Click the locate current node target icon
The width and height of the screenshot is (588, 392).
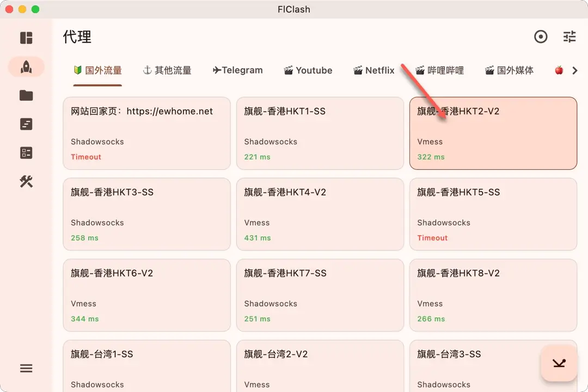(x=541, y=36)
